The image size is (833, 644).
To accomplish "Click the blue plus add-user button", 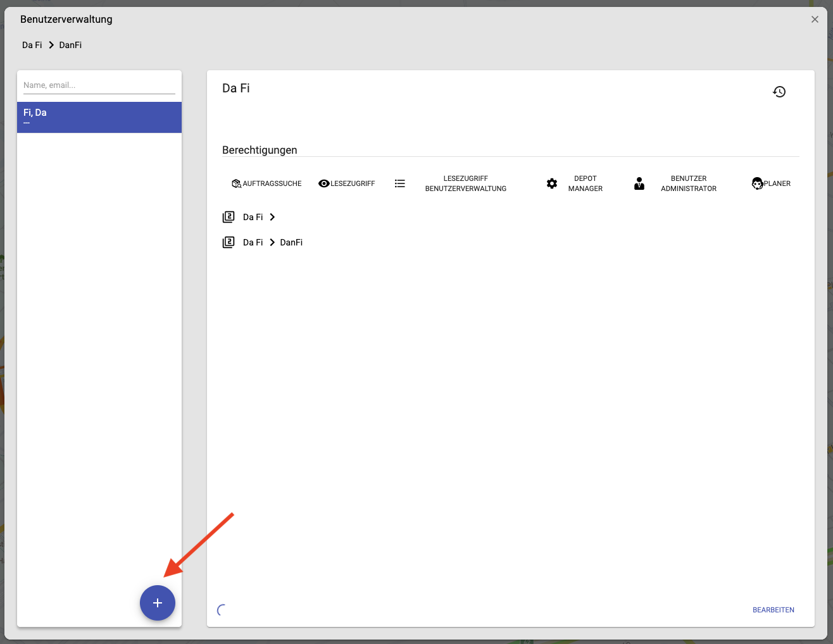I will [158, 603].
